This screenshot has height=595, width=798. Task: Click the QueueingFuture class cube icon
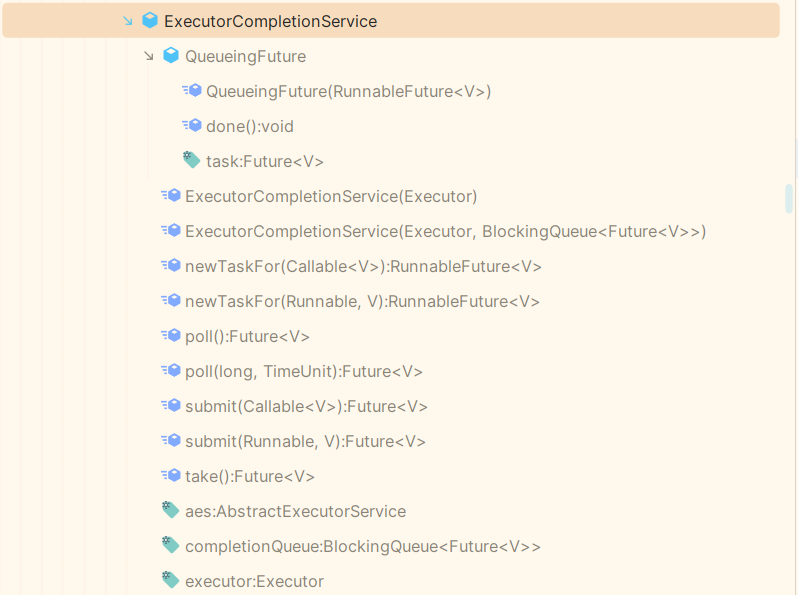coord(171,56)
